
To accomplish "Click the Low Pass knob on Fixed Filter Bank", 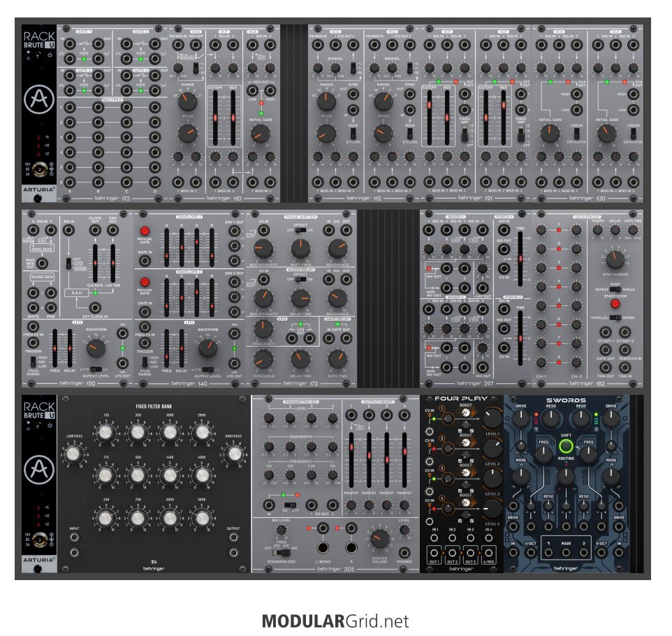I will [x=73, y=454].
